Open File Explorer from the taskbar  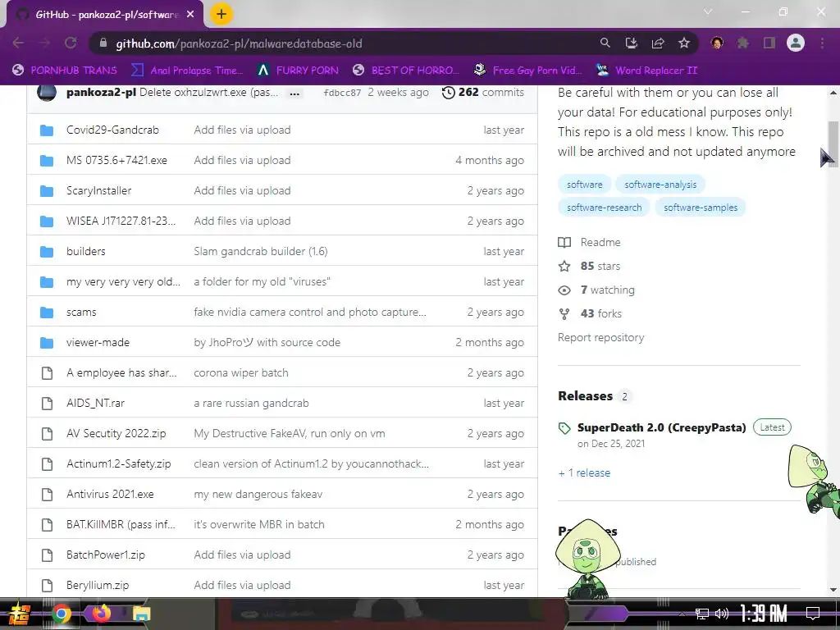click(x=141, y=614)
